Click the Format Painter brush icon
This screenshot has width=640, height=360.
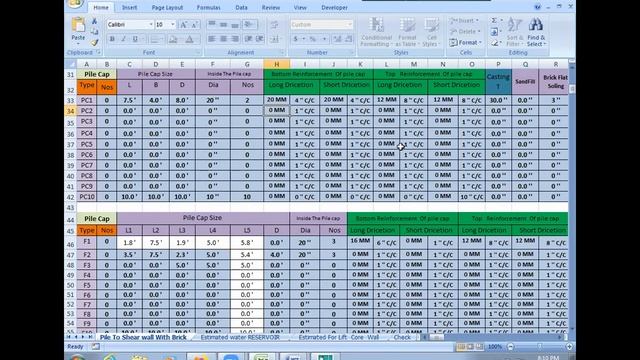pyautogui.click(x=94, y=42)
